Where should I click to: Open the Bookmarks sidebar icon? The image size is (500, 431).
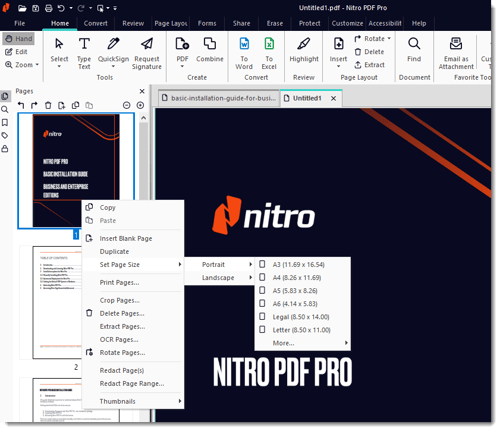[x=5, y=123]
